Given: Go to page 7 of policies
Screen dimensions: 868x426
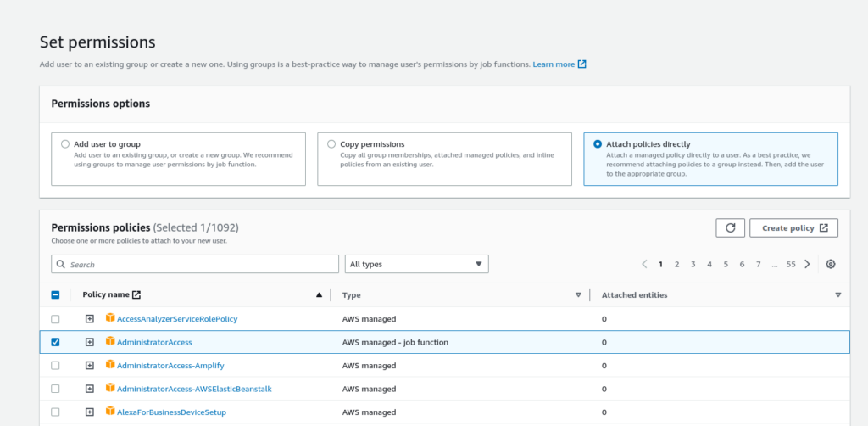Looking at the screenshot, I should (x=759, y=265).
